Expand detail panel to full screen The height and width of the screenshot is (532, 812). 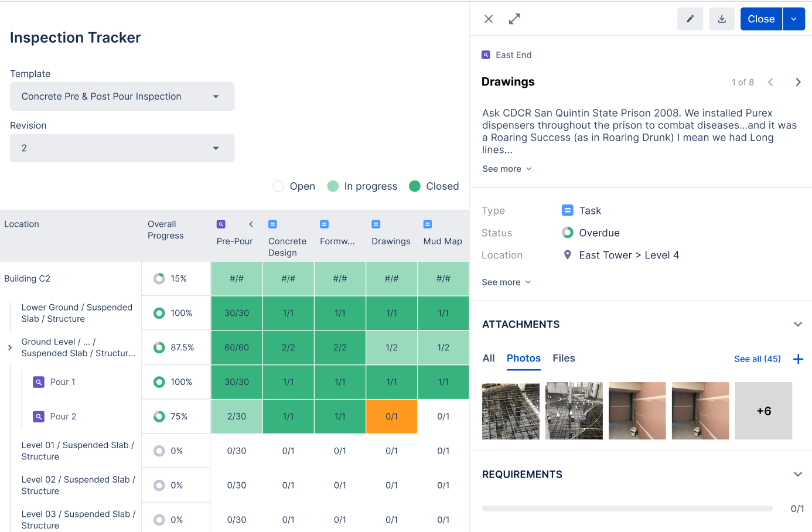pos(514,19)
